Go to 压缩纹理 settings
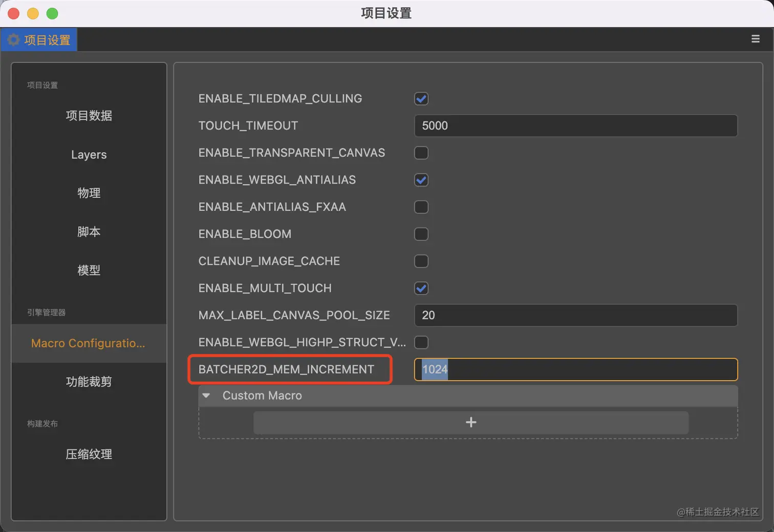 [89, 454]
